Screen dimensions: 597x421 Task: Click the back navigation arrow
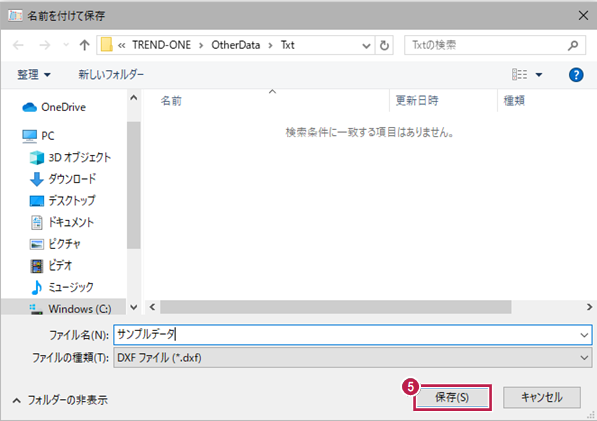tap(18, 45)
